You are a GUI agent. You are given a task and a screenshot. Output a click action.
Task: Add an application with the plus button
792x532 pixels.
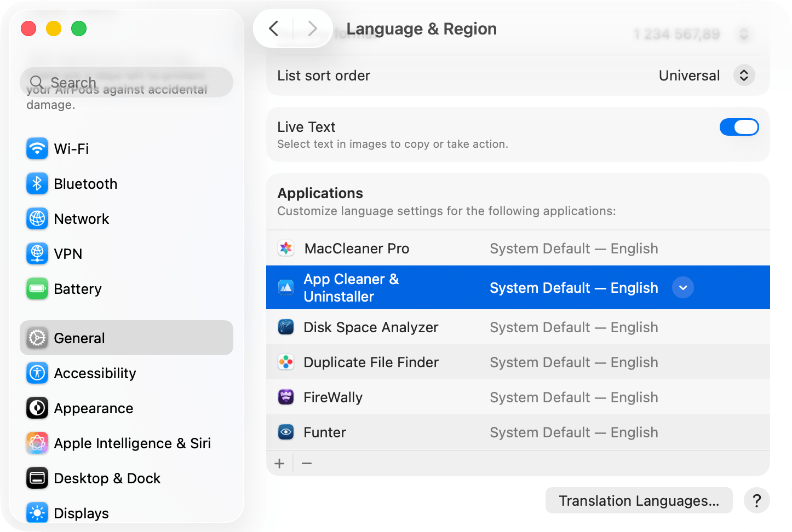279,463
